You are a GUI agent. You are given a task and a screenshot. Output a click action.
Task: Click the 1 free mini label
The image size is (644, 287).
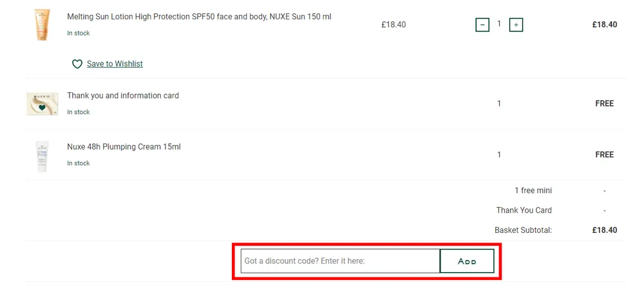pyautogui.click(x=533, y=190)
